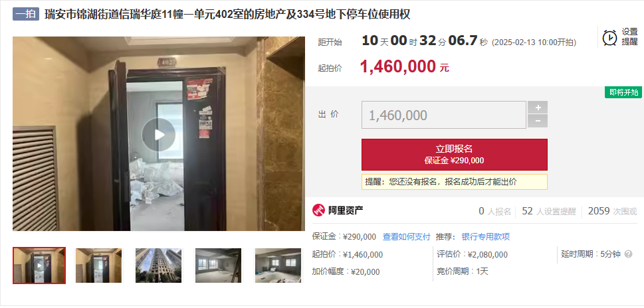Click the auction title for 信瑞华庭 property

click(x=227, y=15)
